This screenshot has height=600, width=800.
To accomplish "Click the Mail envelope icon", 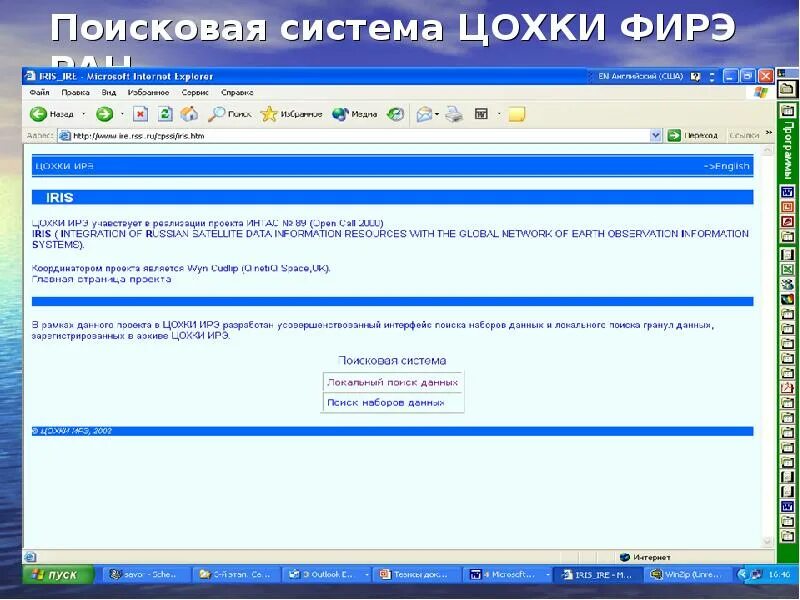I will (424, 114).
